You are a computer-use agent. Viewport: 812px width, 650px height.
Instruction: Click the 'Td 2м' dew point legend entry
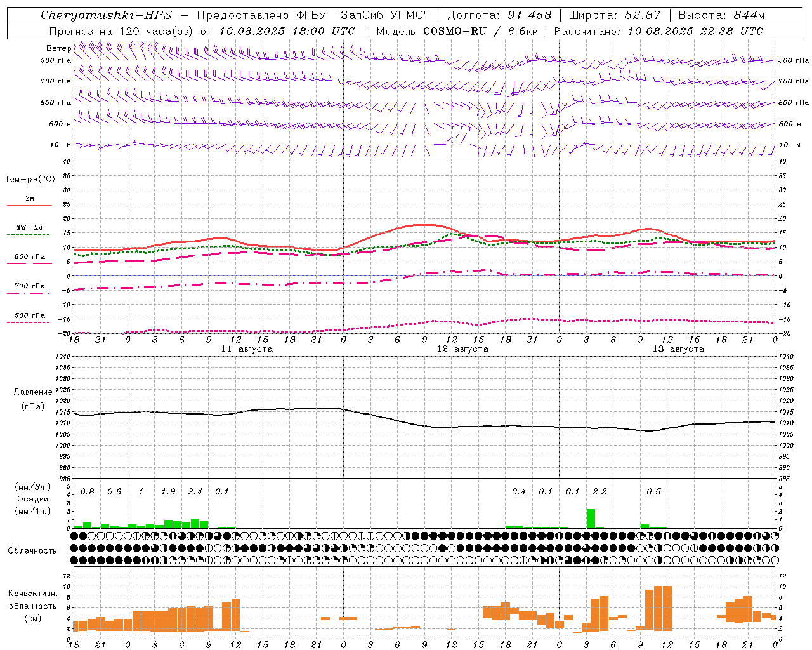[x=29, y=227]
